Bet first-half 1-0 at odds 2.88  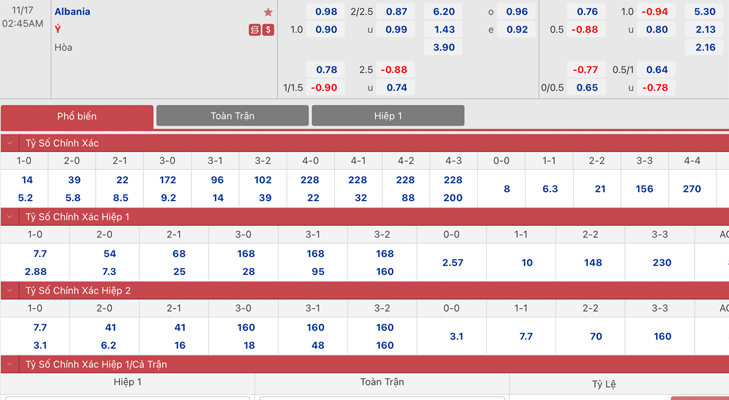(x=35, y=272)
